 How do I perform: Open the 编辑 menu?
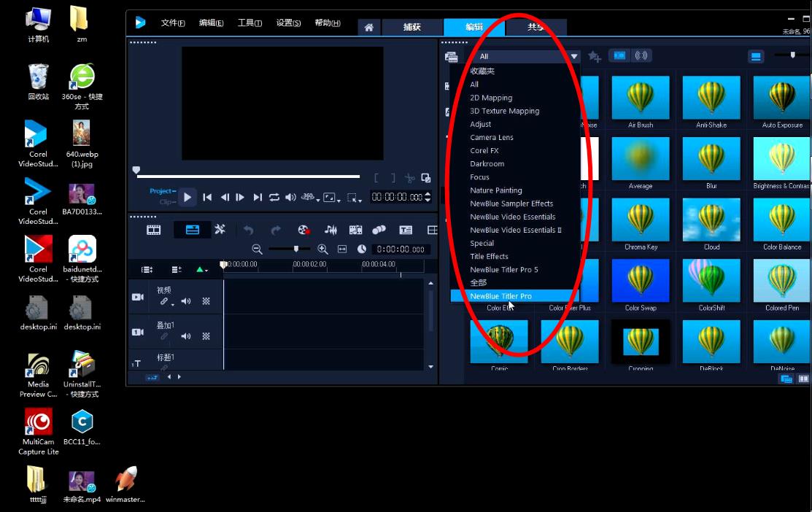coord(212,23)
